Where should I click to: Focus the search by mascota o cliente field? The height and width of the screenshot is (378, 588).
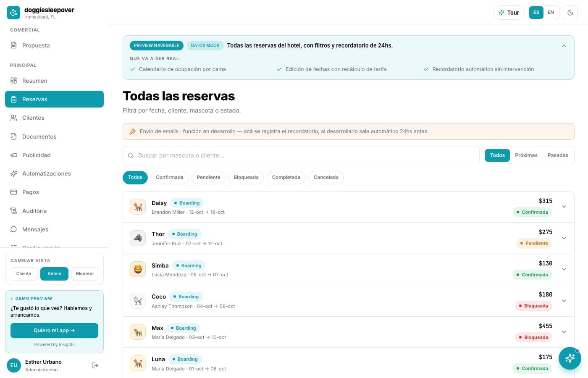pos(301,155)
